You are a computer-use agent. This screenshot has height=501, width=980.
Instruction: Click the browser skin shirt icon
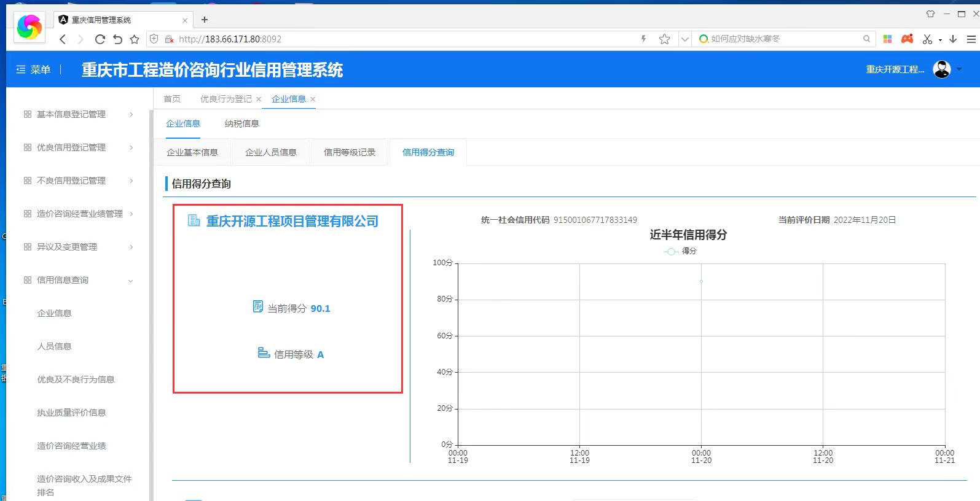pos(930,14)
